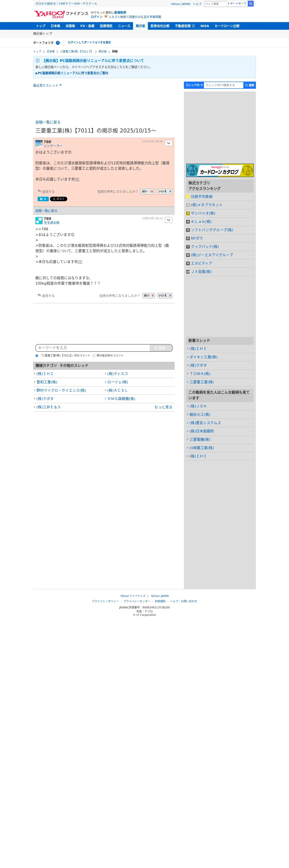This screenshot has height=868, width=289.
Task: Click footer ヘルプ・お問い合わせ link
Action: point(183,601)
